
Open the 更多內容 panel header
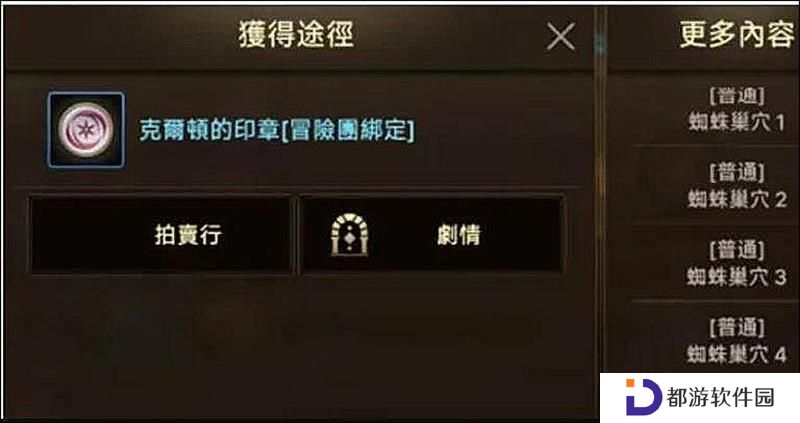point(737,35)
